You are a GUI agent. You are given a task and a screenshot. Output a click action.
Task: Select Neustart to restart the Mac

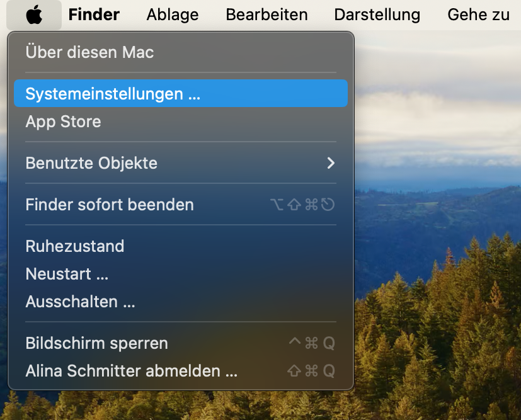tap(67, 274)
